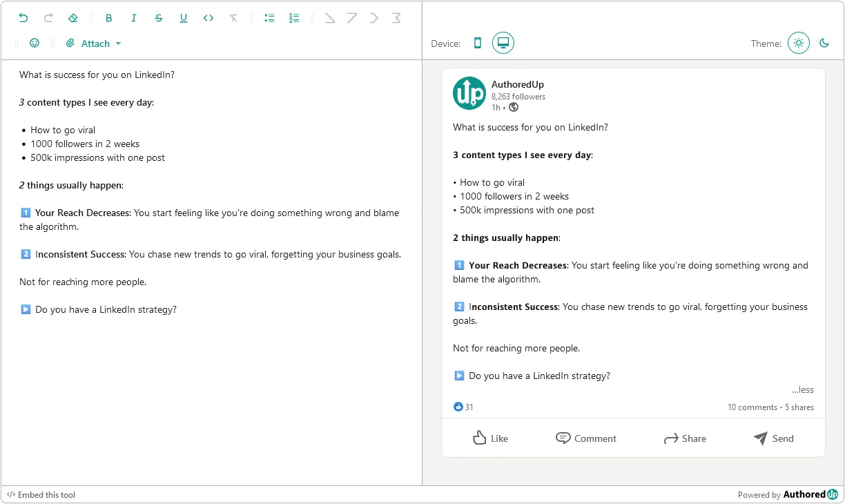Toggle strikethrough formatting

[159, 18]
